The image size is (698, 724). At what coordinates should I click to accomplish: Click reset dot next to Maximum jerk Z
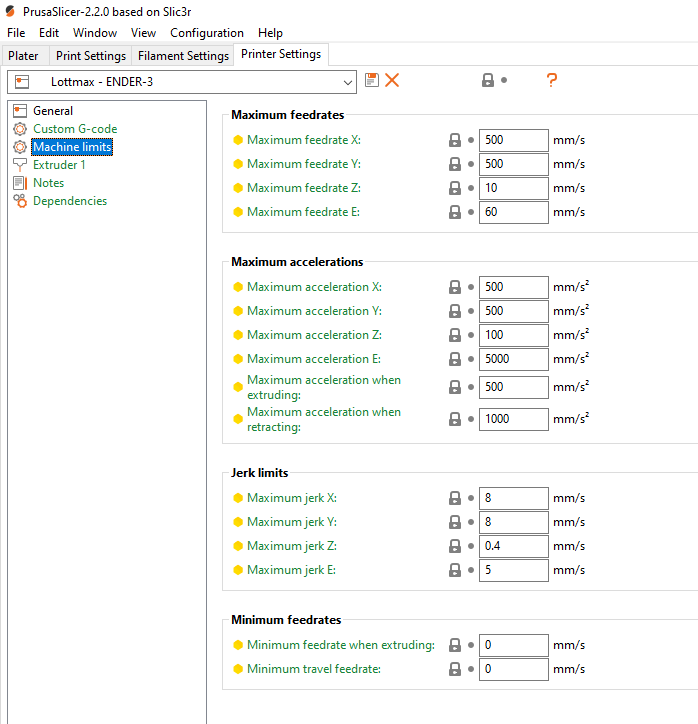tap(471, 546)
